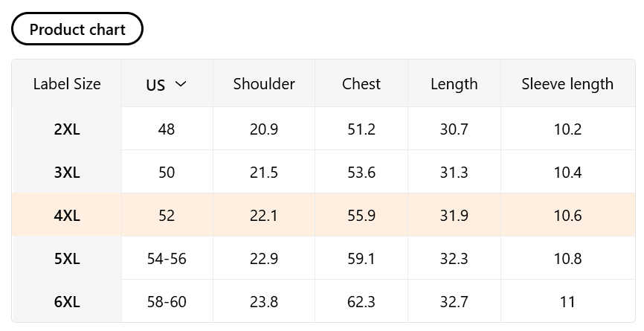Open the US size unit dropdown
The height and width of the screenshot is (331, 644).
tap(167, 84)
